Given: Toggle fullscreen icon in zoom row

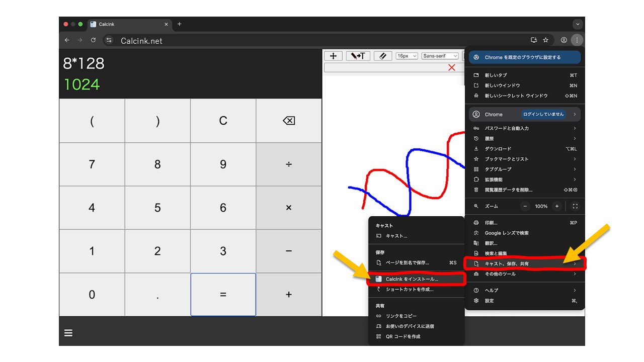Looking at the screenshot, I should 575,206.
